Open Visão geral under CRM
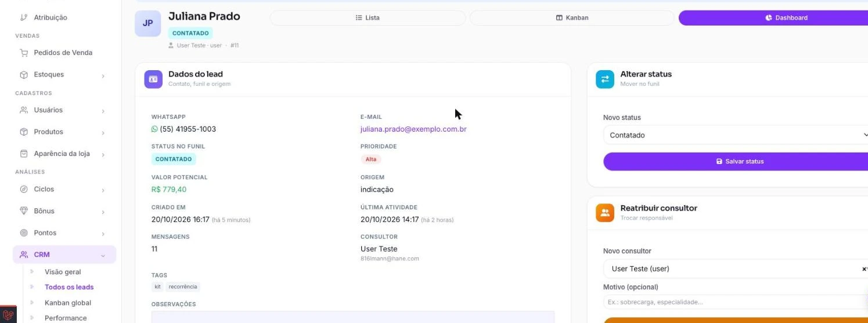868x323 pixels. [x=63, y=272]
